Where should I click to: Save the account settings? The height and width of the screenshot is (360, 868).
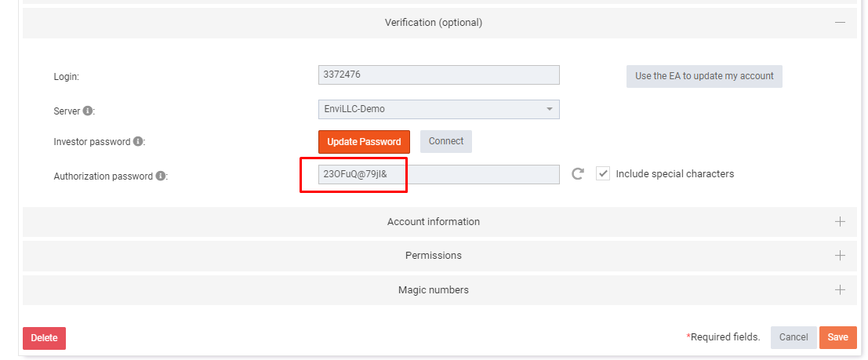point(837,337)
